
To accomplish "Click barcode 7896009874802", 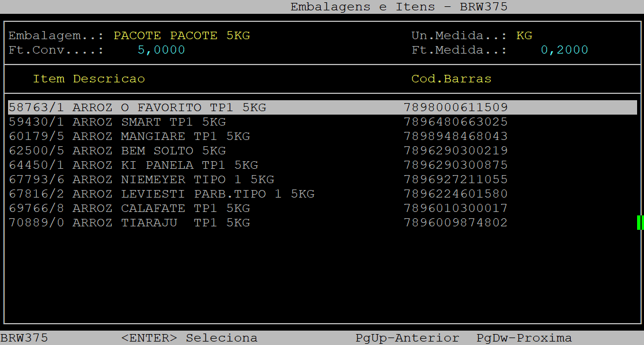I will 456,222.
